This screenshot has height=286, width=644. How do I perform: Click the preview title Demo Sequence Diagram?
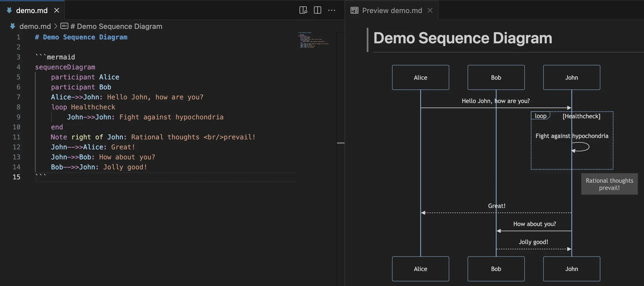[x=463, y=38]
